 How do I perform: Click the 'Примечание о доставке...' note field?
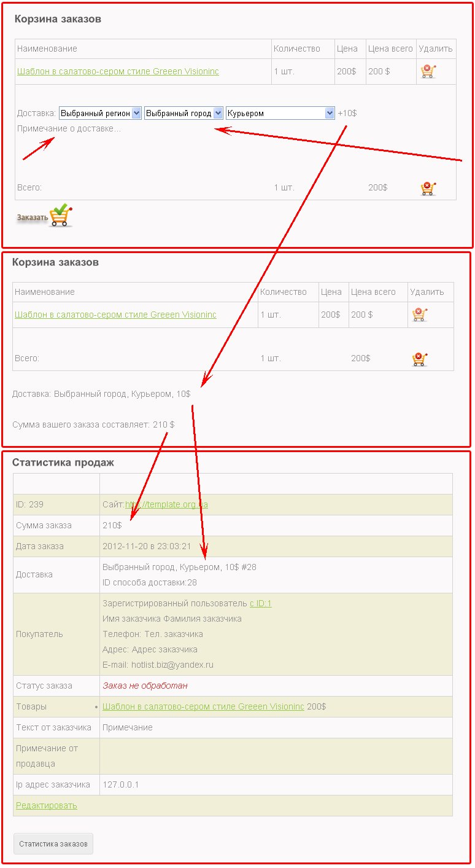click(69, 129)
